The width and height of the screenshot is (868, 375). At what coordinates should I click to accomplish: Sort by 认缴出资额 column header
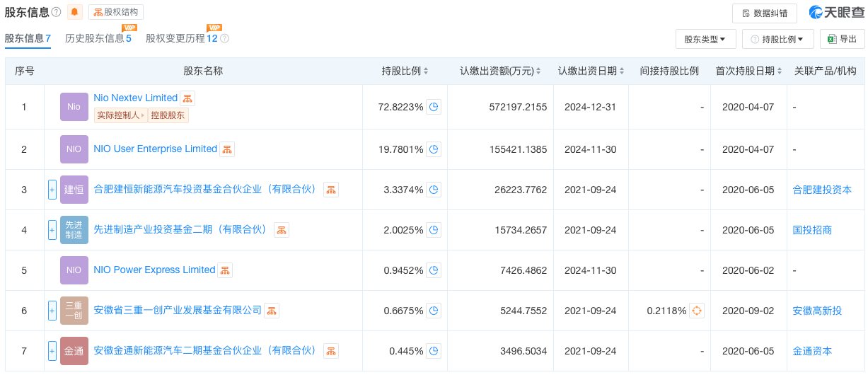500,71
